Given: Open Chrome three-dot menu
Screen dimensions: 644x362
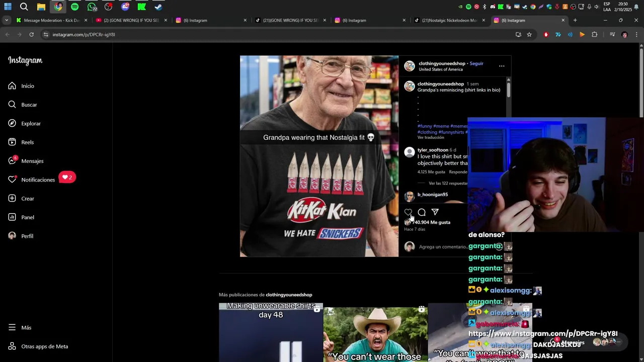Looking at the screenshot, I should click(x=636, y=35).
